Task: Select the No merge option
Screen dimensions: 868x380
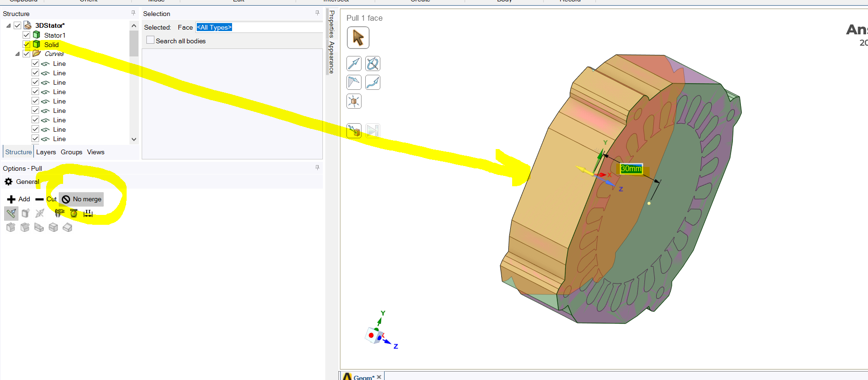Action: (x=81, y=199)
